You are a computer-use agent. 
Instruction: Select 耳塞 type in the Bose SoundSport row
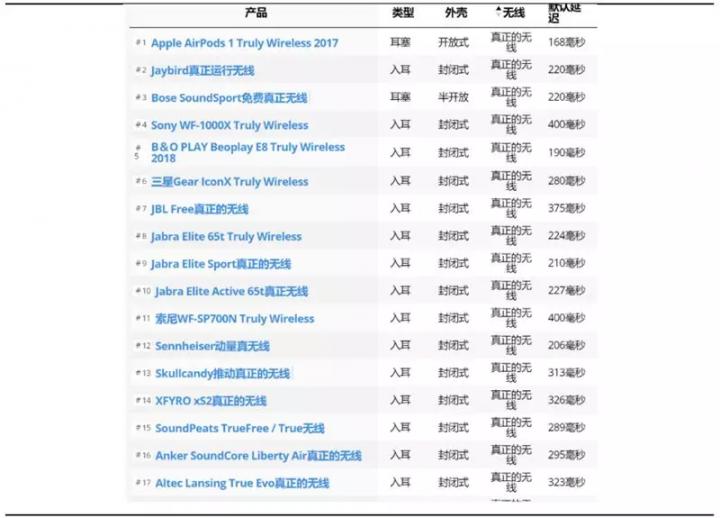[x=400, y=97]
